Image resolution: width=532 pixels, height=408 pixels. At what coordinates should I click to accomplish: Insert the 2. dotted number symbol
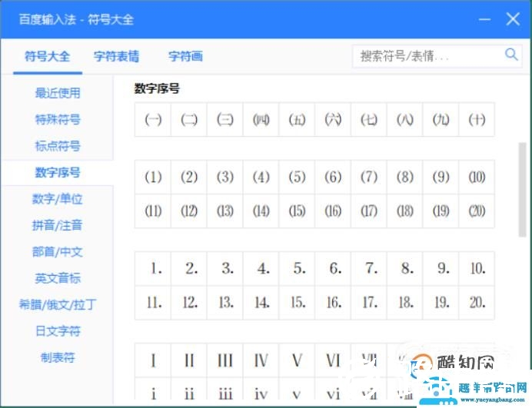(189, 269)
